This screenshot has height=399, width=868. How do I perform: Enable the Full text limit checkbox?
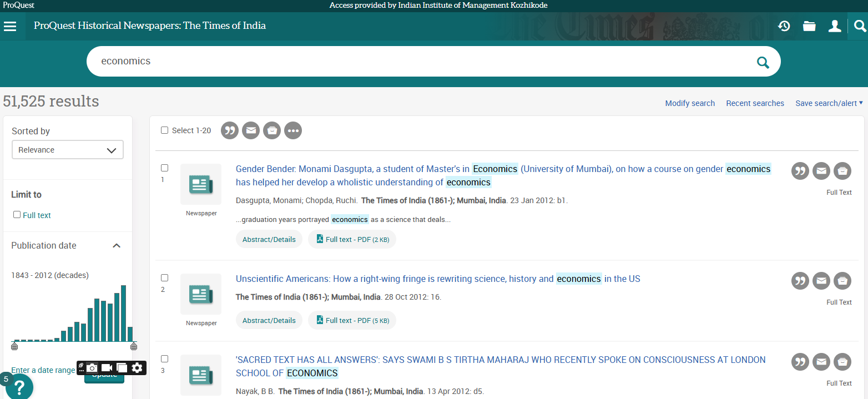point(17,215)
